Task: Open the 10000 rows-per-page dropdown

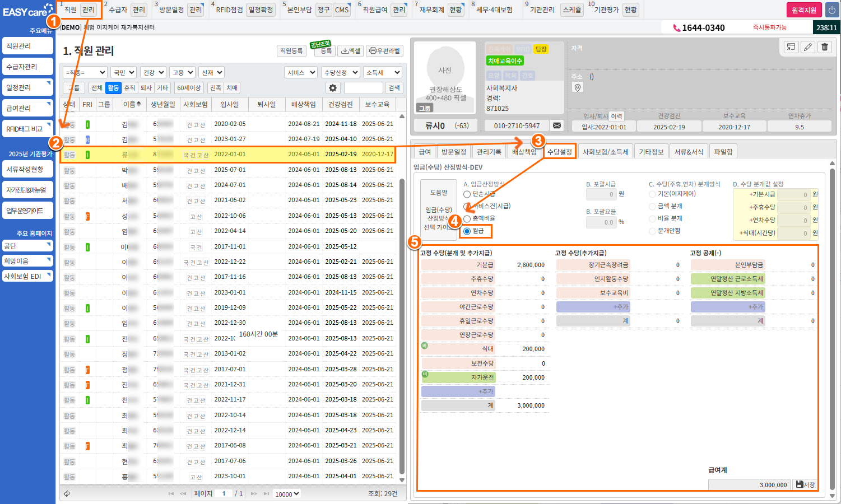Action: (287, 494)
